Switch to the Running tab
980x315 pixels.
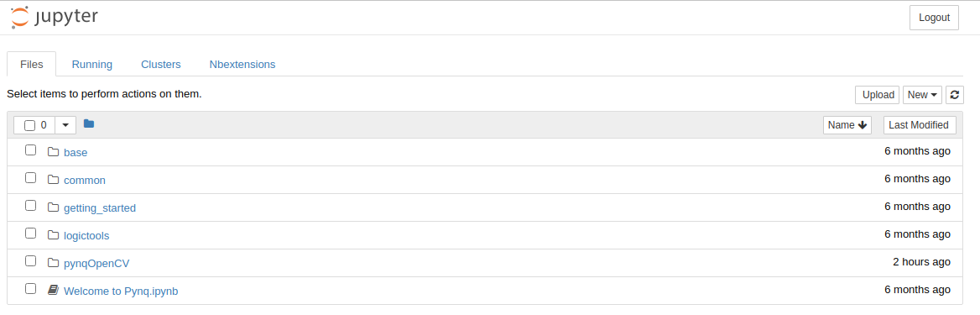[x=92, y=64]
